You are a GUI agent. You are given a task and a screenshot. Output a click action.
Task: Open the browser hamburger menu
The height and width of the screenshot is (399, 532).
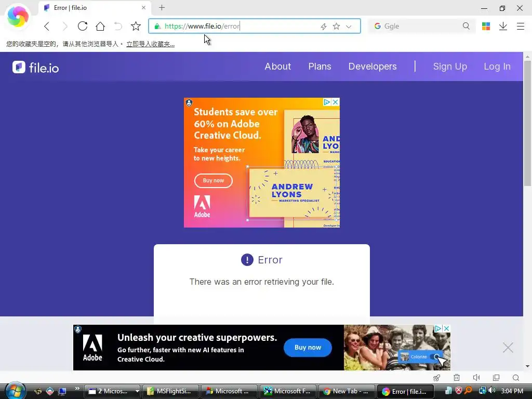point(521,26)
